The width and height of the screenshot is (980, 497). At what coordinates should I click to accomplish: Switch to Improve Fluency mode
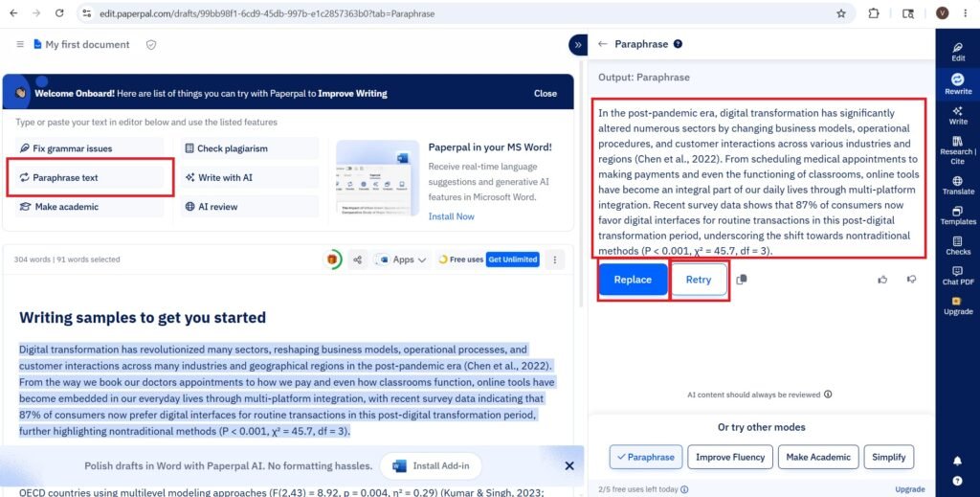click(x=730, y=457)
